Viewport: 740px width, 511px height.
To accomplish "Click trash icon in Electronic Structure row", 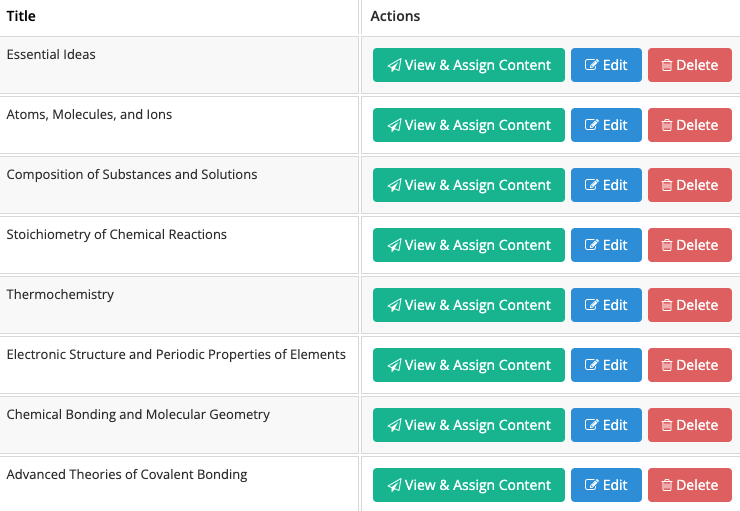I will pyautogui.click(x=666, y=365).
